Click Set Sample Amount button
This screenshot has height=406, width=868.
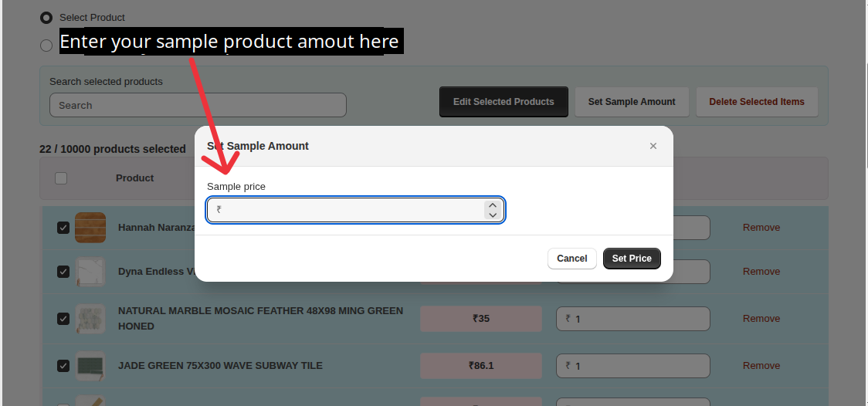(x=632, y=102)
